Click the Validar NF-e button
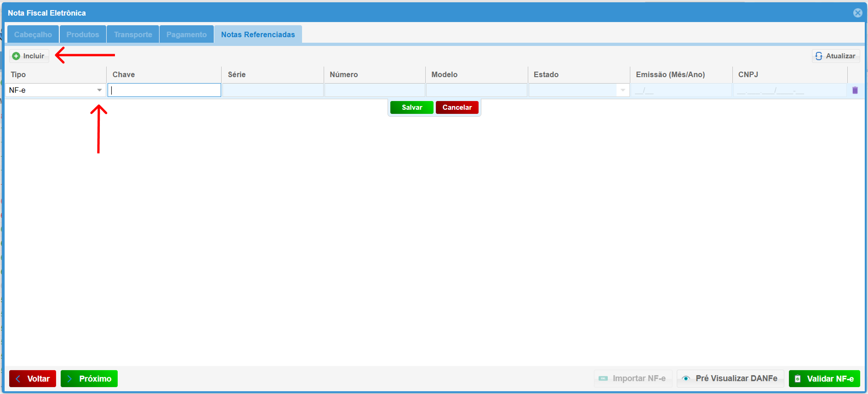 tap(824, 378)
